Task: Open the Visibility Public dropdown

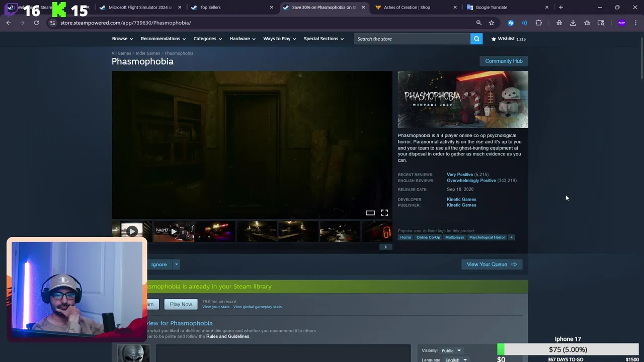Action: tap(451, 350)
